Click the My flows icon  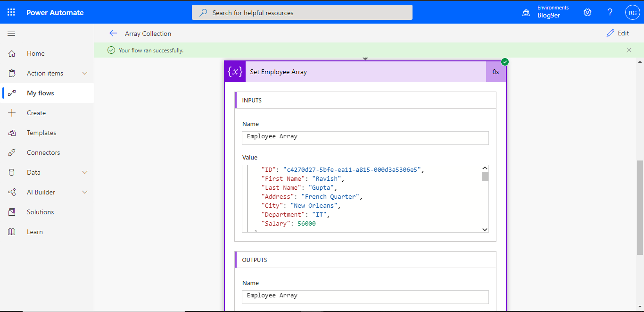pos(12,93)
